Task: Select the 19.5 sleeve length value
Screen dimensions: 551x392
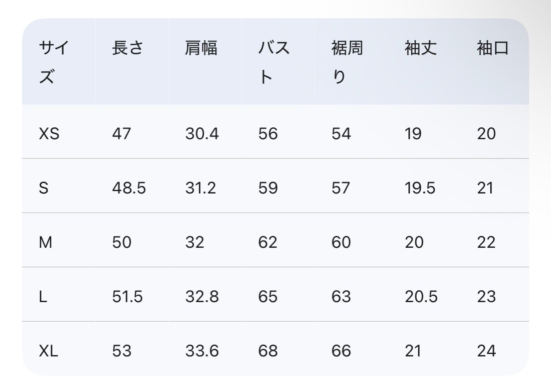Action: pyautogui.click(x=420, y=188)
